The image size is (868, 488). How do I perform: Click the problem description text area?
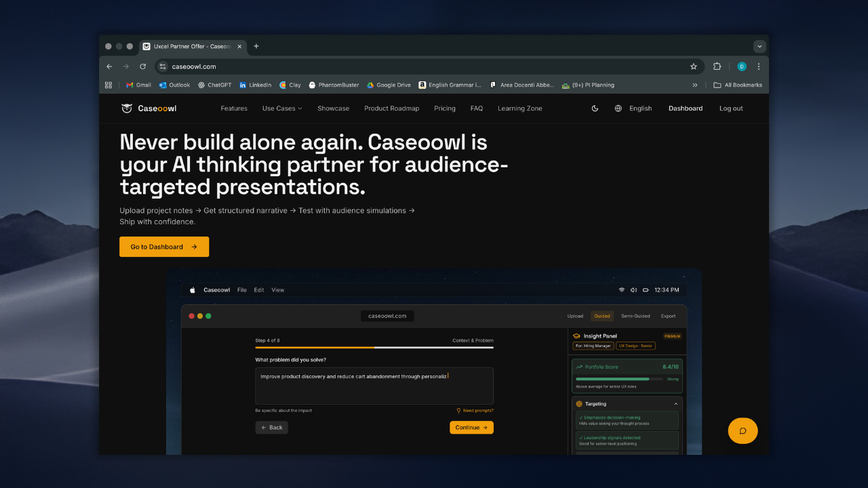click(374, 386)
